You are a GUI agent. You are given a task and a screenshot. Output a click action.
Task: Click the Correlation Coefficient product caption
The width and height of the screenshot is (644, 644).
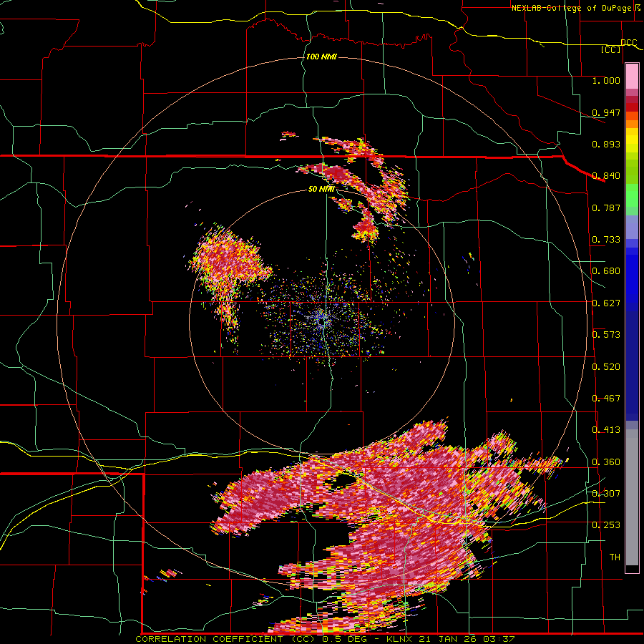(325, 639)
